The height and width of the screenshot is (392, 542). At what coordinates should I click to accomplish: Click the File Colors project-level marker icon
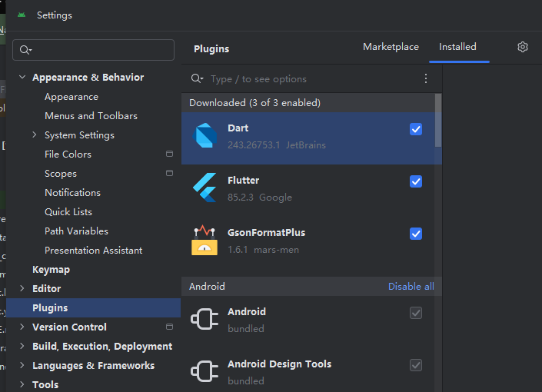pyautogui.click(x=169, y=154)
